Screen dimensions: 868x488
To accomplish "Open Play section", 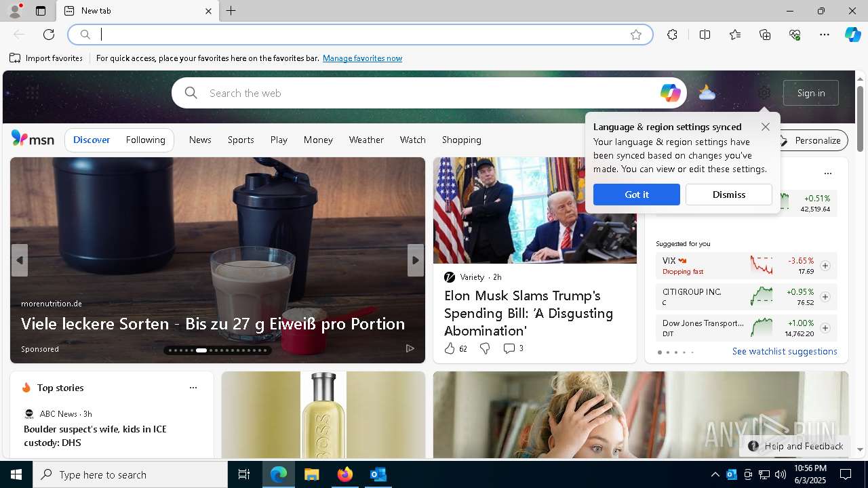I will (x=279, y=140).
